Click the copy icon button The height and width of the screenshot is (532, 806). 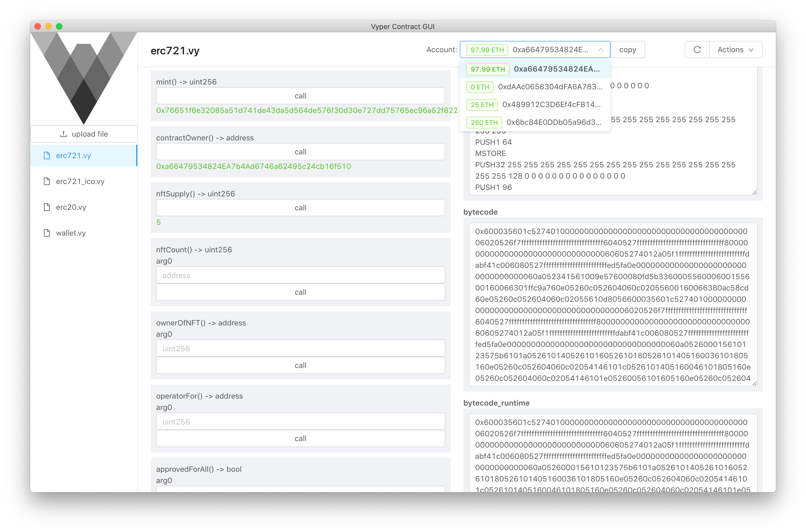coord(628,49)
